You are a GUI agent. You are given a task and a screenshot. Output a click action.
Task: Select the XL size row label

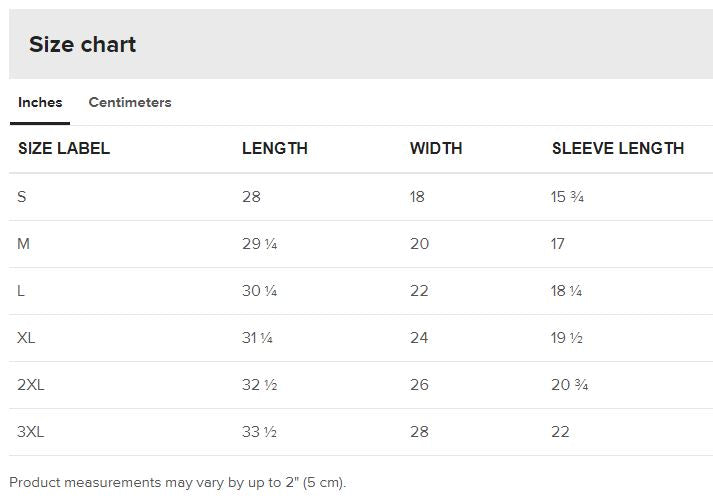[x=27, y=337]
